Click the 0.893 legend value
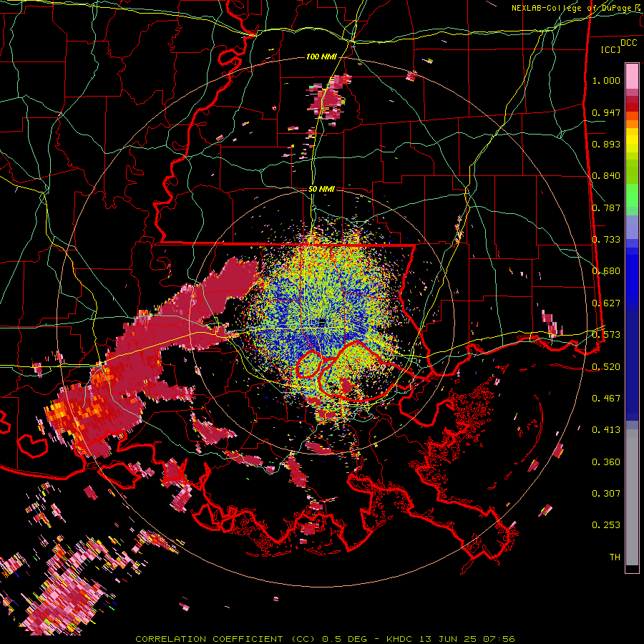This screenshot has width=644, height=644. click(606, 144)
